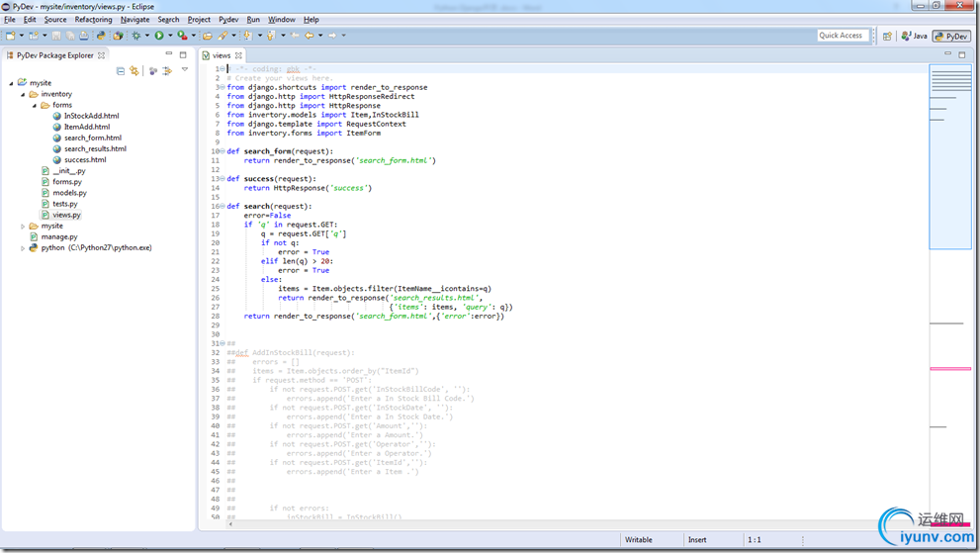Open the Run button dropdown arrow
The height and width of the screenshot is (553, 980).
click(x=170, y=36)
